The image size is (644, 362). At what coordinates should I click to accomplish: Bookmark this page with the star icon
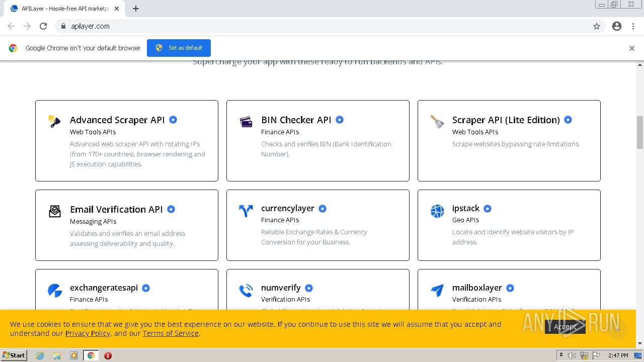(597, 26)
